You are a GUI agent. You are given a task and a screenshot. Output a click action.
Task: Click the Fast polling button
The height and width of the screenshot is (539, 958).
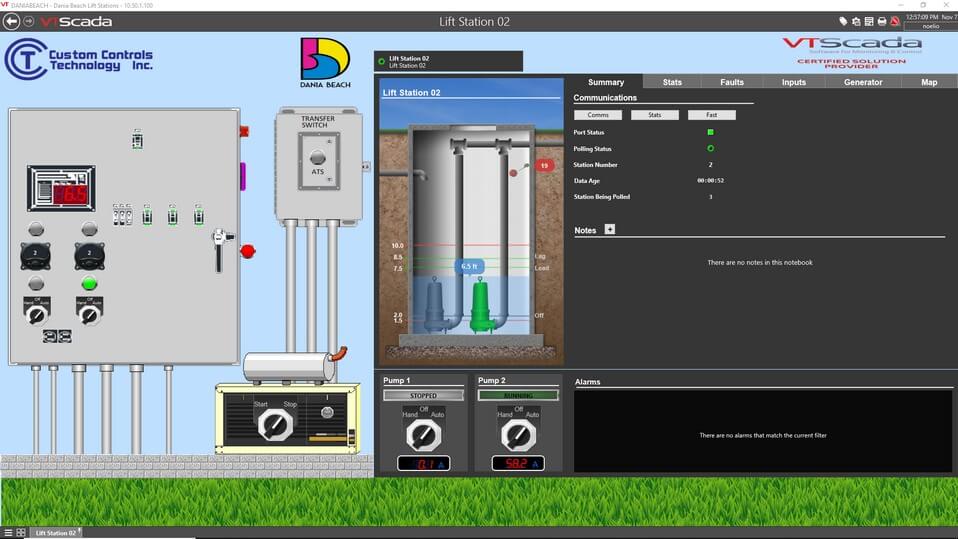point(711,115)
